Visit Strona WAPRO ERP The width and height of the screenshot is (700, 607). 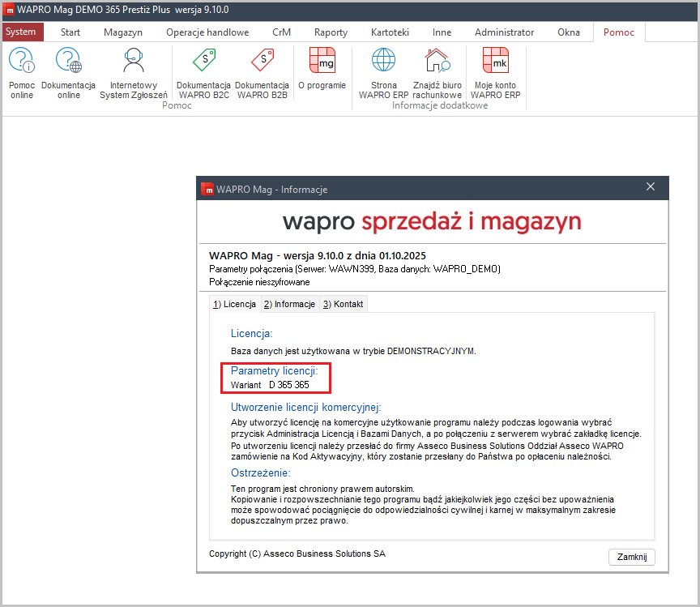383,71
